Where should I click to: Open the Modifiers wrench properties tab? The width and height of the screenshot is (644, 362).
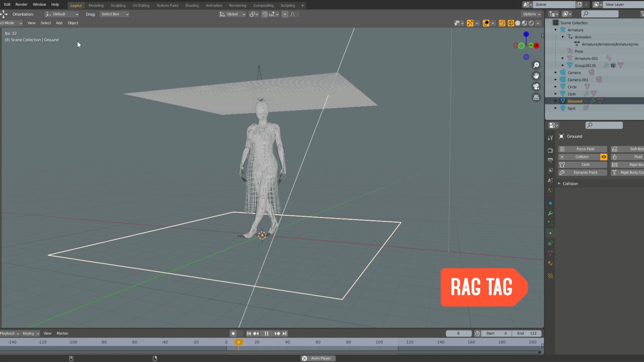(x=550, y=213)
